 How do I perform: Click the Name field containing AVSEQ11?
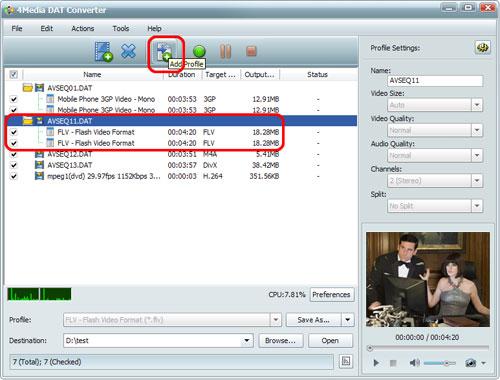[x=435, y=81]
